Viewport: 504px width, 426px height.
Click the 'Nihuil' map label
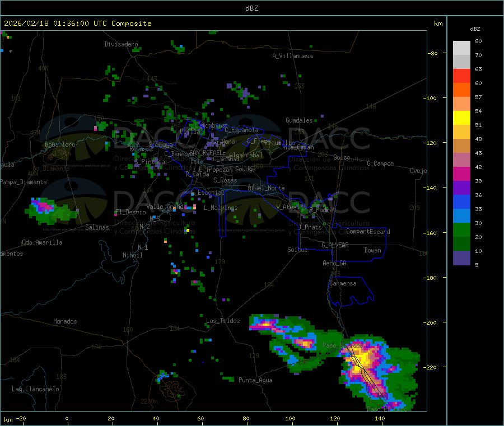coord(132,255)
